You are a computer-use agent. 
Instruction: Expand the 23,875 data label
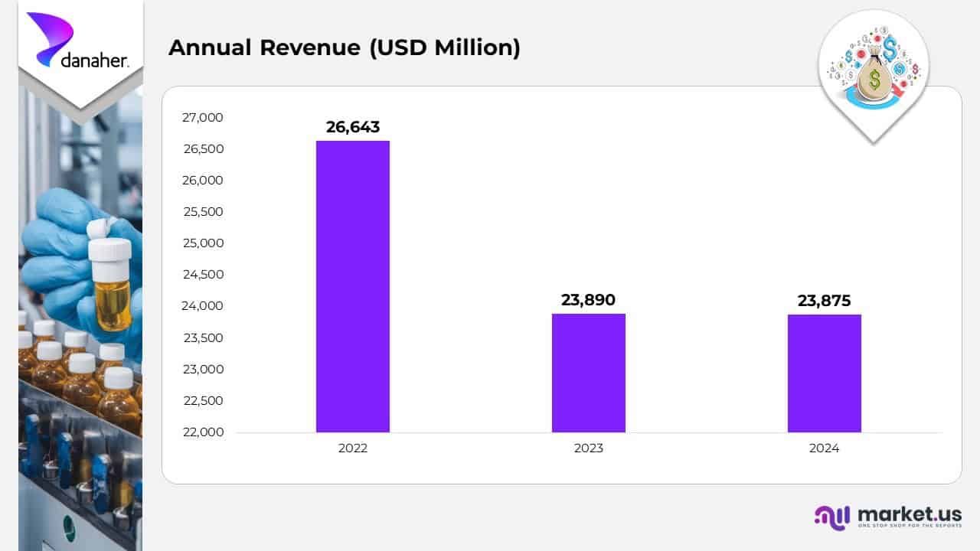tap(824, 301)
